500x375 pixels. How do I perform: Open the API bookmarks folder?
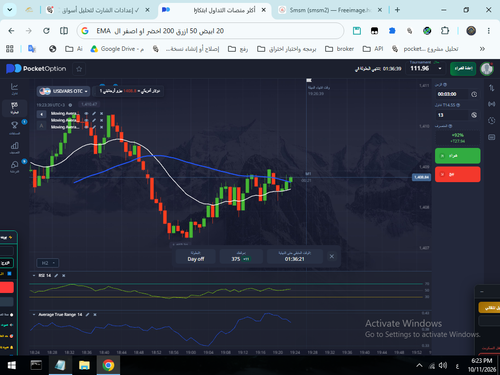pos(373,49)
